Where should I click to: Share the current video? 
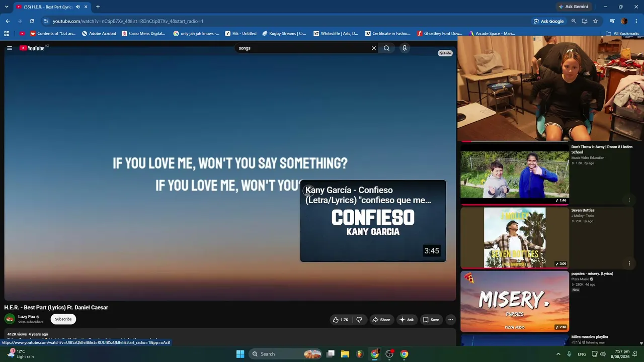click(x=381, y=320)
